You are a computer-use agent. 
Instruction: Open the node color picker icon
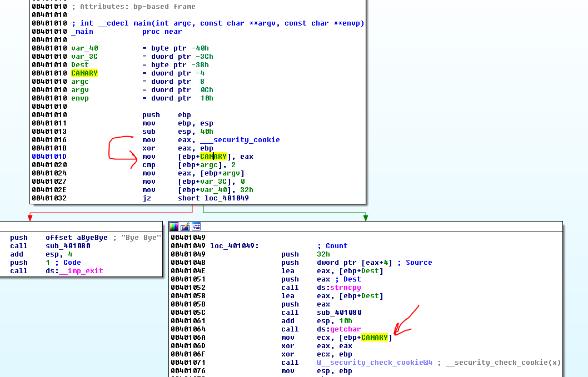point(174,227)
